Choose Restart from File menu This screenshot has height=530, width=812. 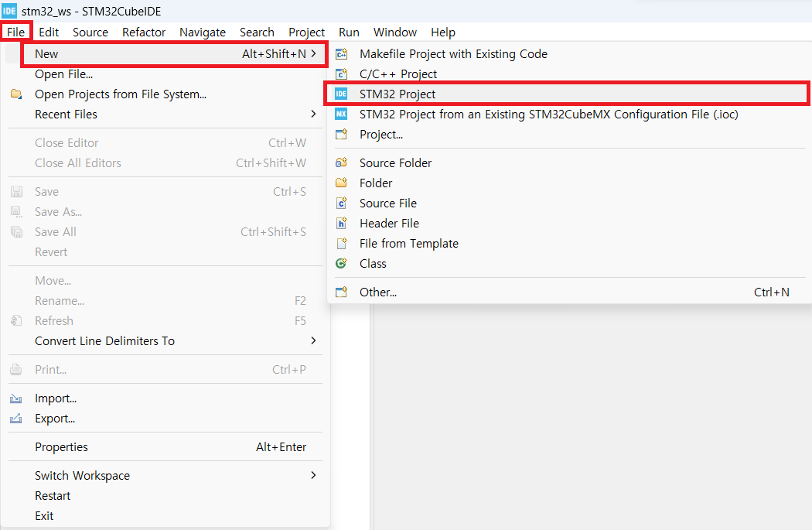click(x=165, y=495)
